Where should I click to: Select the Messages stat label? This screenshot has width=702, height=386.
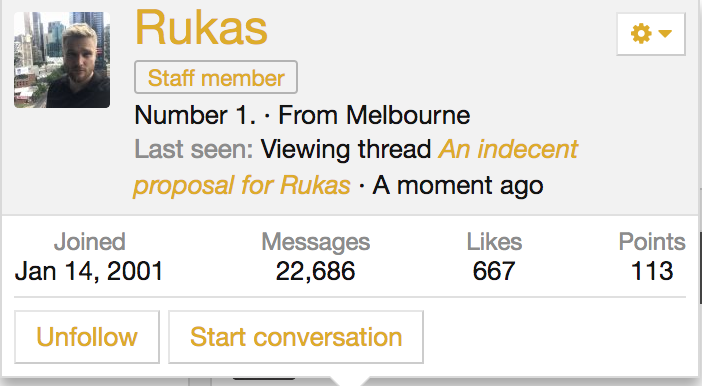coord(316,242)
